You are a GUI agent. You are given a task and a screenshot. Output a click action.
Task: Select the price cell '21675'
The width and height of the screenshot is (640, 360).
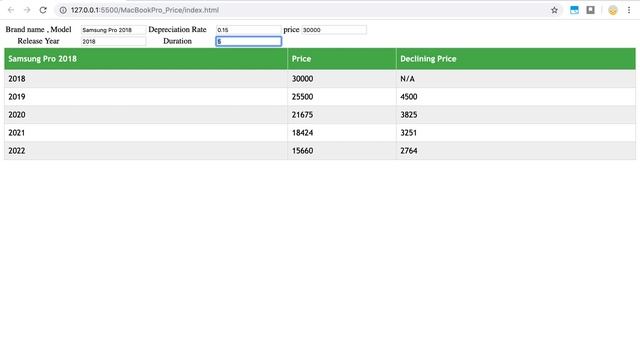[342, 115]
